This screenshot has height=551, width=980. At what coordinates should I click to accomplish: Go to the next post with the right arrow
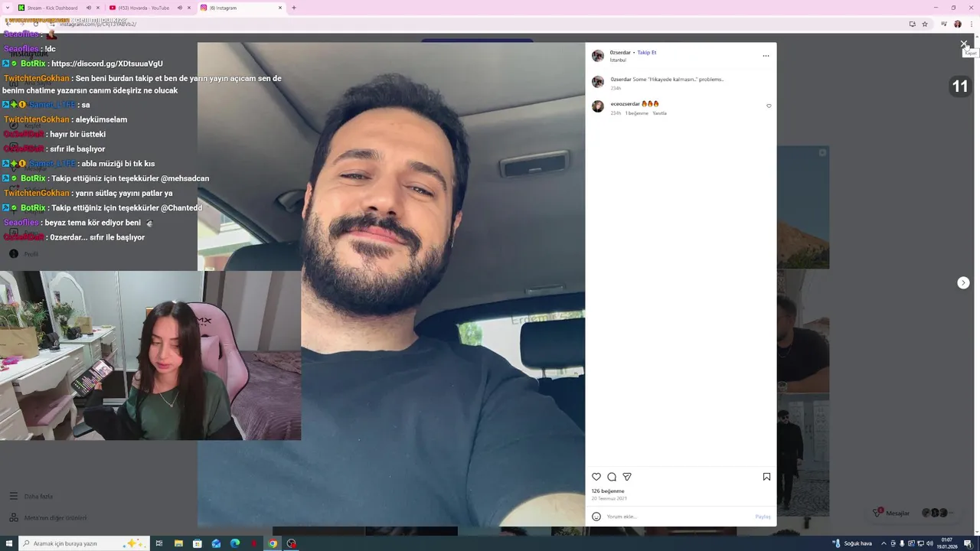click(963, 283)
